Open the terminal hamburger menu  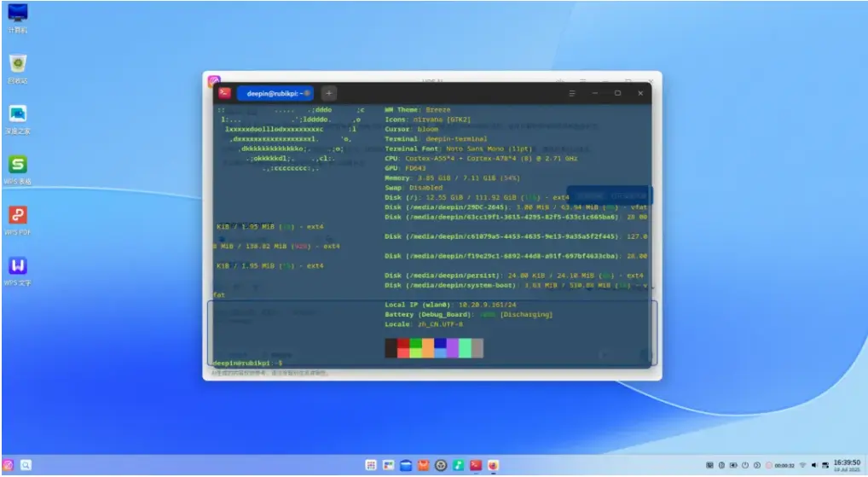pyautogui.click(x=572, y=93)
